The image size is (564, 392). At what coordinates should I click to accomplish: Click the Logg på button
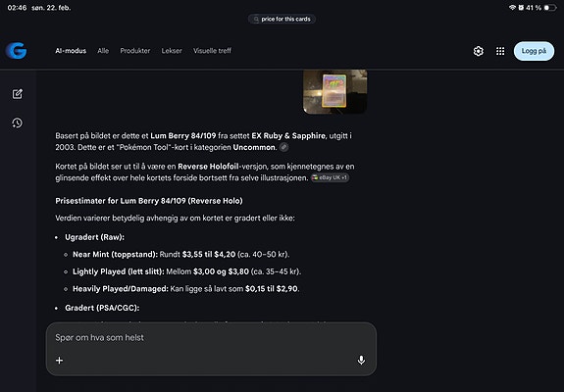coord(534,51)
